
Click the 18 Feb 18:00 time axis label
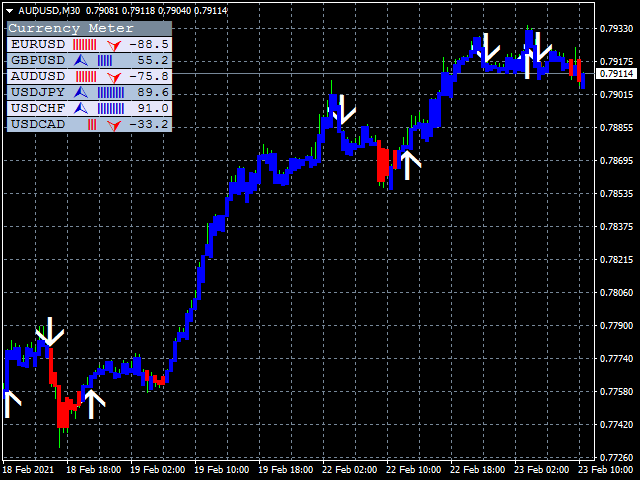(93, 470)
